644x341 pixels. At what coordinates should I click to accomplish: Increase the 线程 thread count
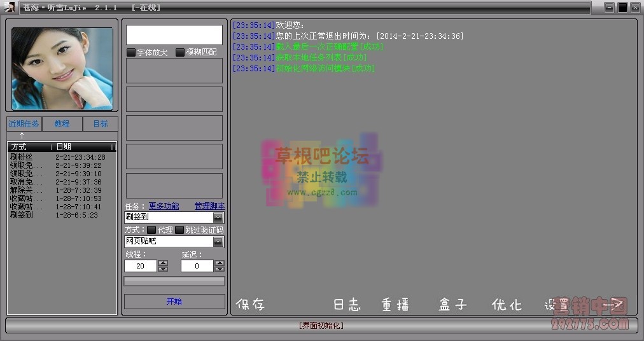click(x=163, y=263)
